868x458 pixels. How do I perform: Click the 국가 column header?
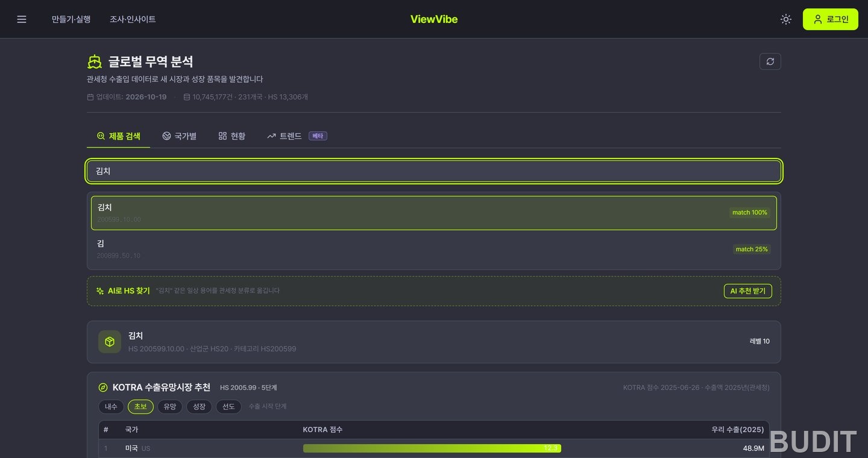click(x=131, y=430)
